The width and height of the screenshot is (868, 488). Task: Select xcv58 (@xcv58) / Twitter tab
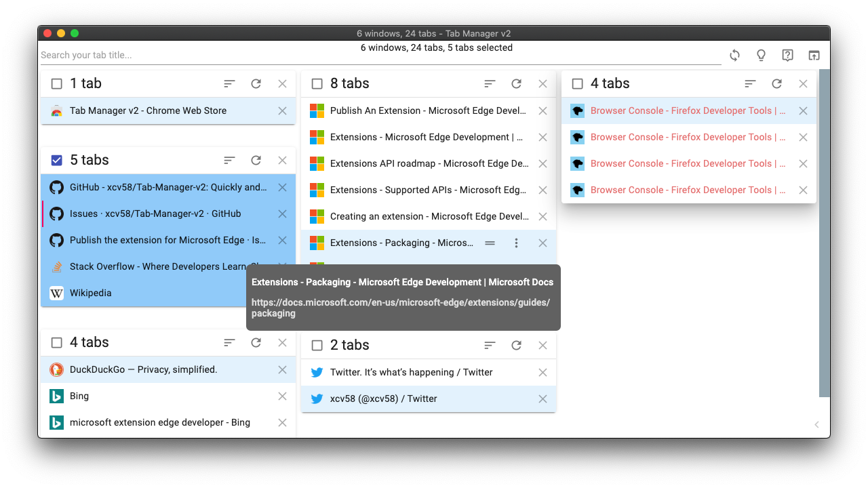pyautogui.click(x=429, y=399)
